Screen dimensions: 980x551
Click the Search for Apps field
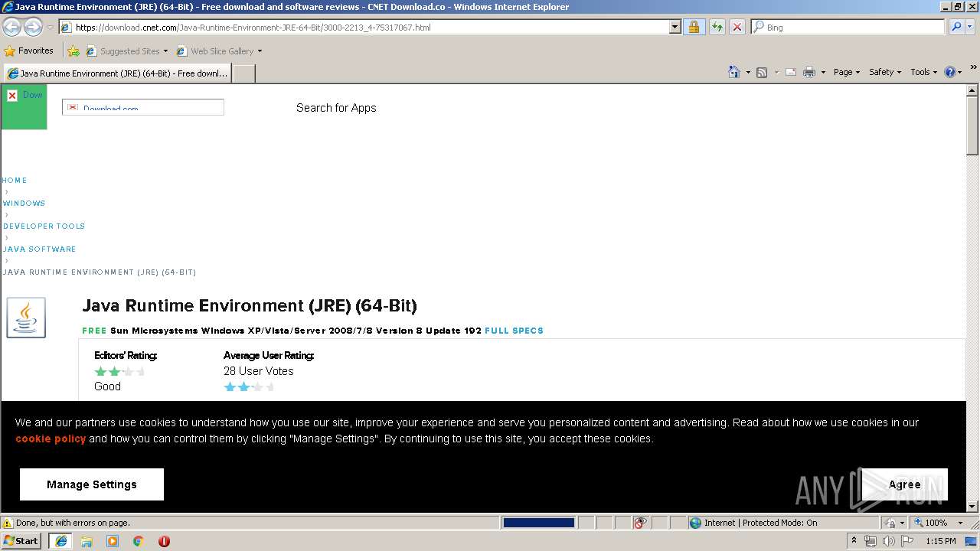click(336, 108)
